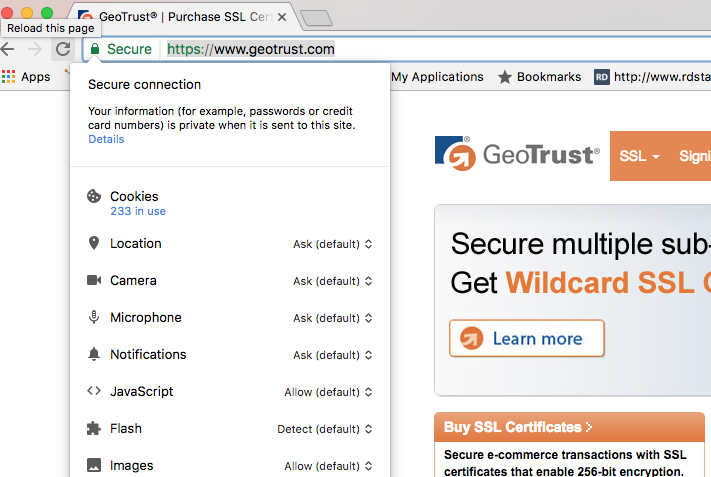Click the Microphone permission icon

94,317
